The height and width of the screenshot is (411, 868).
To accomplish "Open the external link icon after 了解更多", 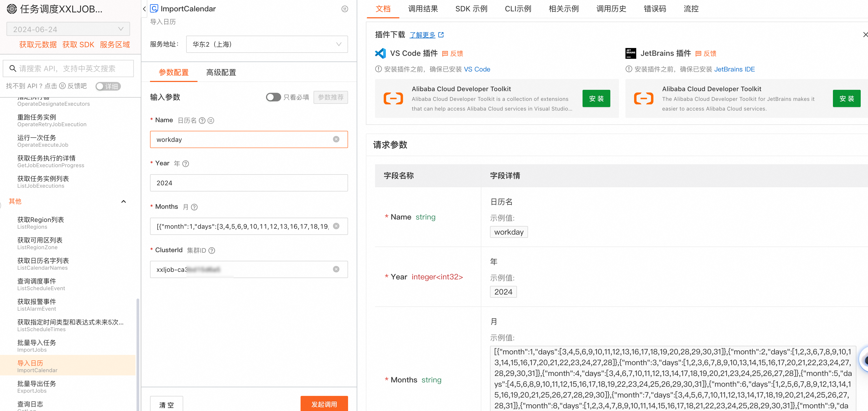I will click(441, 35).
